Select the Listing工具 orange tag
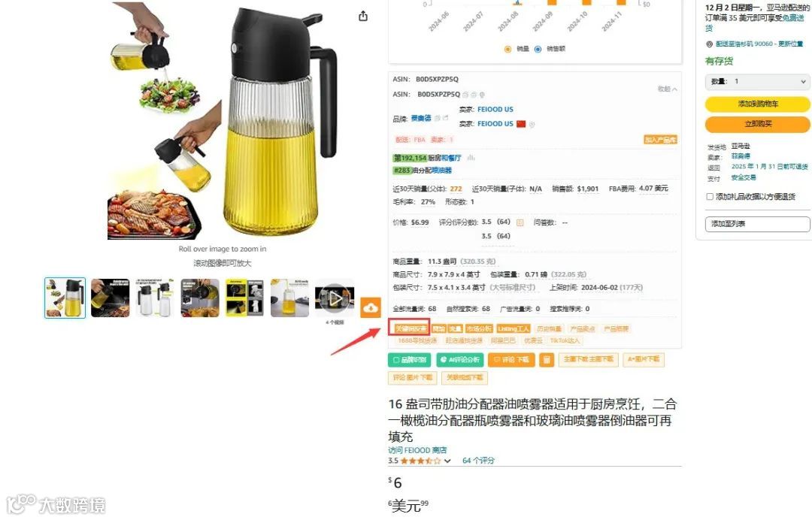 (514, 328)
